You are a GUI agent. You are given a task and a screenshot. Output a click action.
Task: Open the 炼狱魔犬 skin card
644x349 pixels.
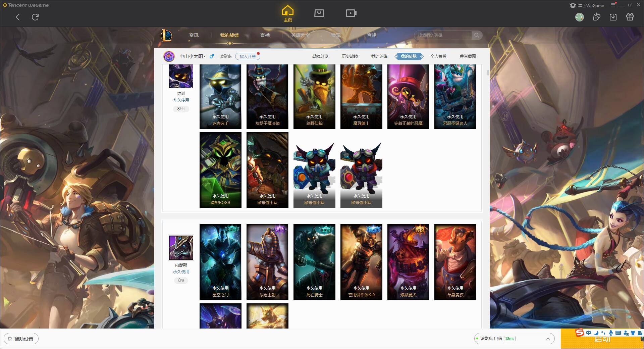[x=408, y=262]
